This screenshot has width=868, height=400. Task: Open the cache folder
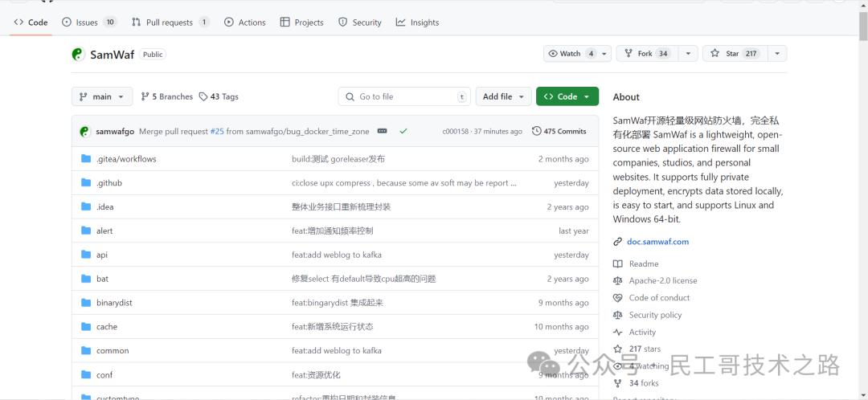click(x=107, y=327)
